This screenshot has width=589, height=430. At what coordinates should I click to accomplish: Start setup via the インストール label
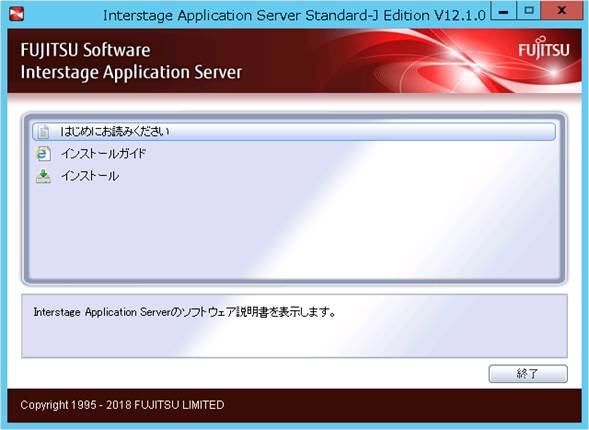click(x=90, y=176)
